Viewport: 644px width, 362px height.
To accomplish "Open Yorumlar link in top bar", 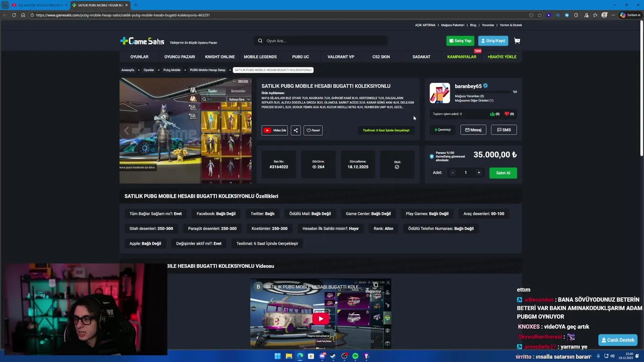I will [x=488, y=25].
